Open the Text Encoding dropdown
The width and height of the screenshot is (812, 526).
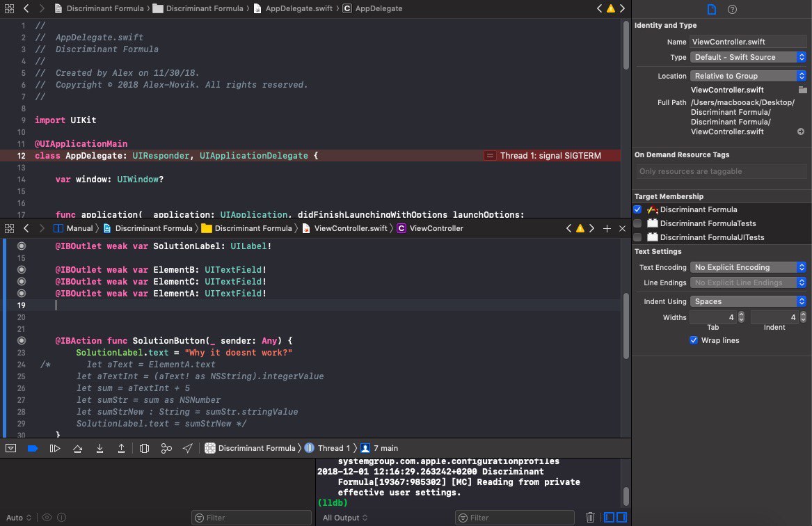coord(748,267)
